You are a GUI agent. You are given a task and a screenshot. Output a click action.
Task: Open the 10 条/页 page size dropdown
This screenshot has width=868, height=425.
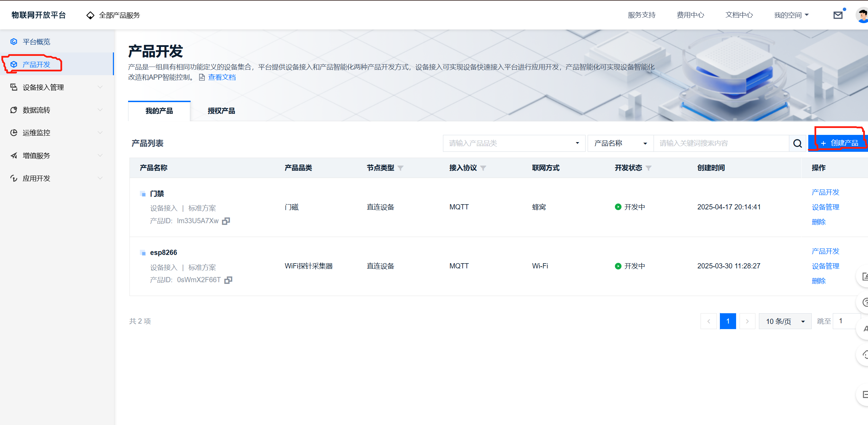785,321
